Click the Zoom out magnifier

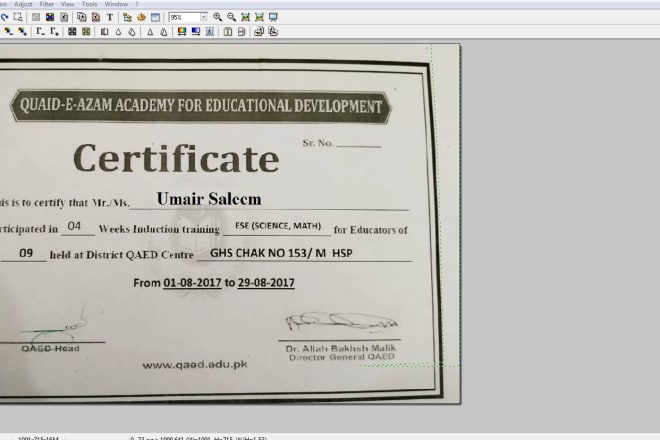[232, 17]
